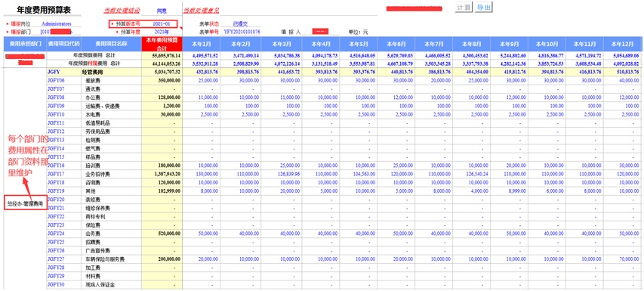
Task: Select the 车辆保险与服务费 row name
Action: [x=105, y=259]
